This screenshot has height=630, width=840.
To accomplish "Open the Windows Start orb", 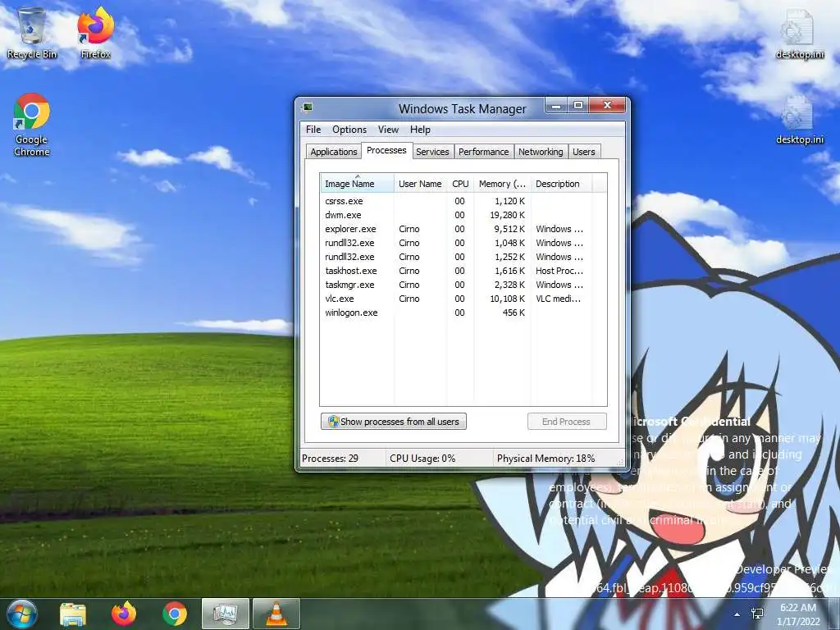I will (x=21, y=614).
